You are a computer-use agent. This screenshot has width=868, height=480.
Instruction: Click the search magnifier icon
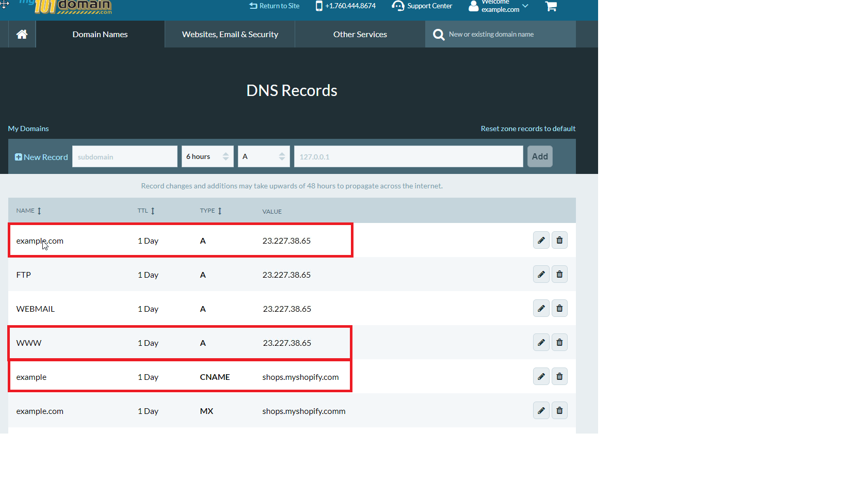coord(439,35)
